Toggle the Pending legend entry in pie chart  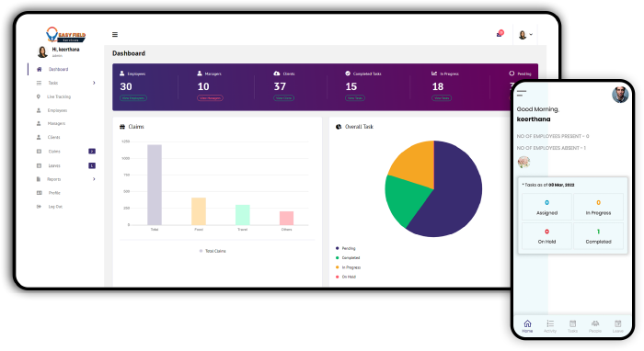[x=345, y=248]
